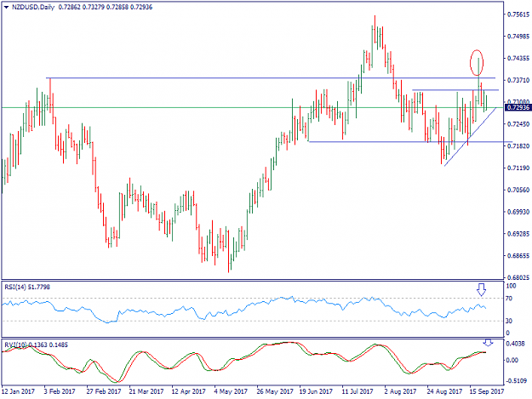Click the 0.74355 price axis label
This screenshot has width=532, height=399.
(x=518, y=59)
